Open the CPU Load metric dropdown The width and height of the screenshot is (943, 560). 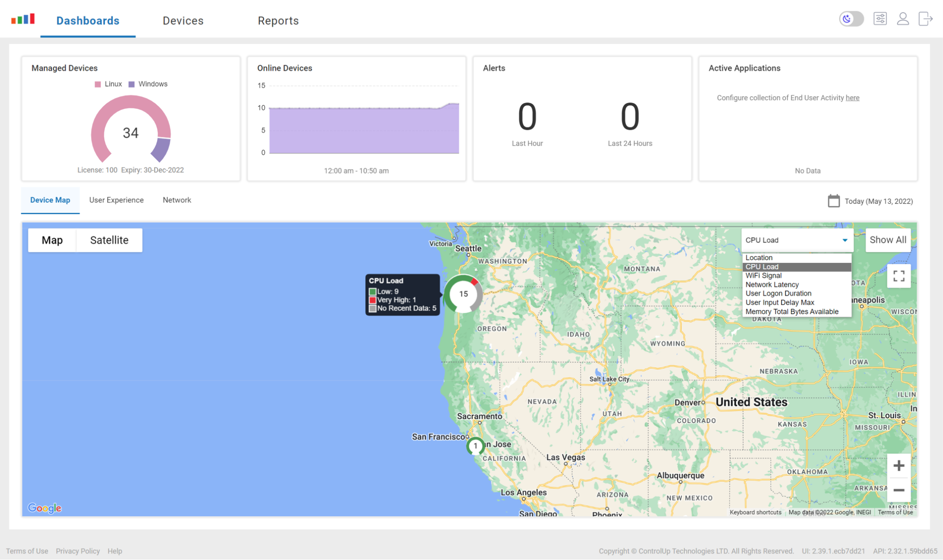point(797,240)
